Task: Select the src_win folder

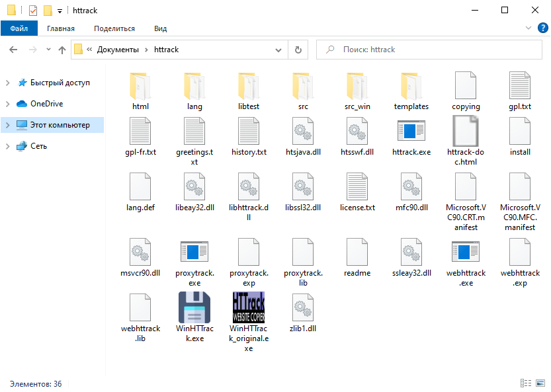Action: click(x=357, y=91)
